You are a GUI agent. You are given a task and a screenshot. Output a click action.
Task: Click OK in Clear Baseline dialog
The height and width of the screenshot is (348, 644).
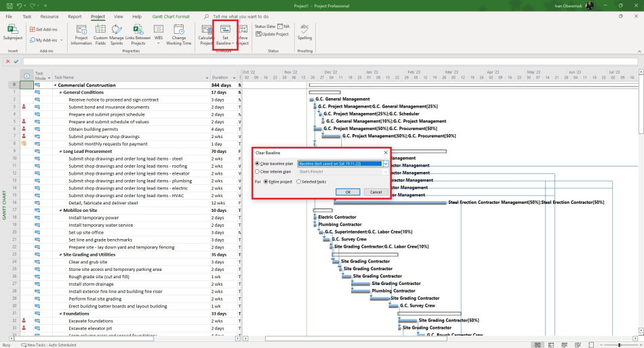click(x=348, y=192)
